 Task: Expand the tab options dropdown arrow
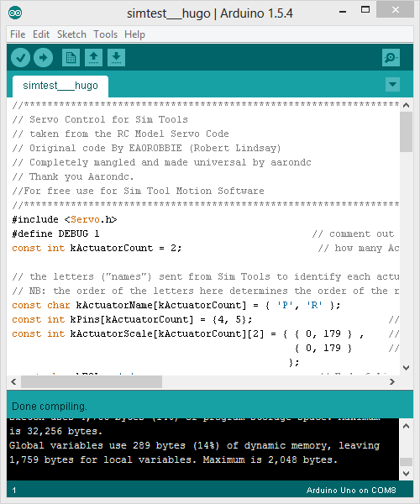coord(392,85)
